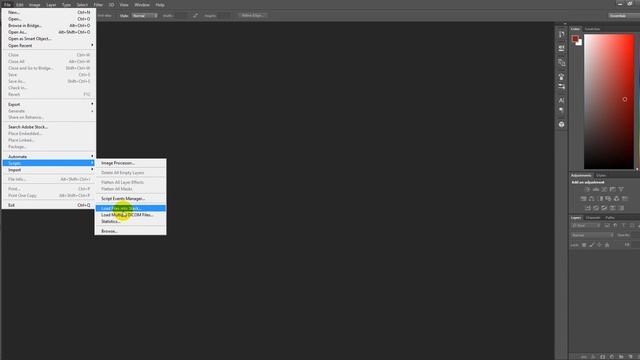Switch to the Channels tab
Image resolution: width=640 pixels, height=360 pixels.
pyautogui.click(x=593, y=218)
